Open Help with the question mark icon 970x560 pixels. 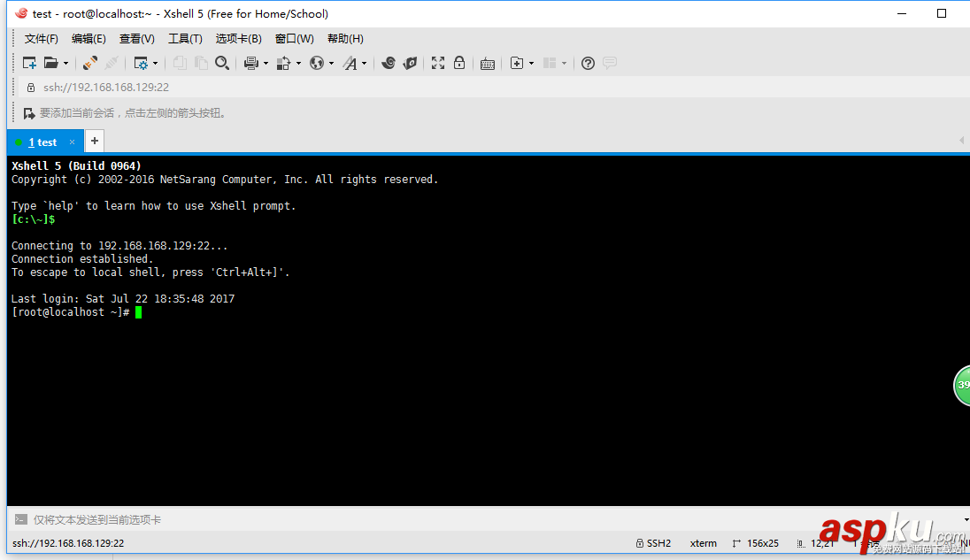[x=589, y=63]
